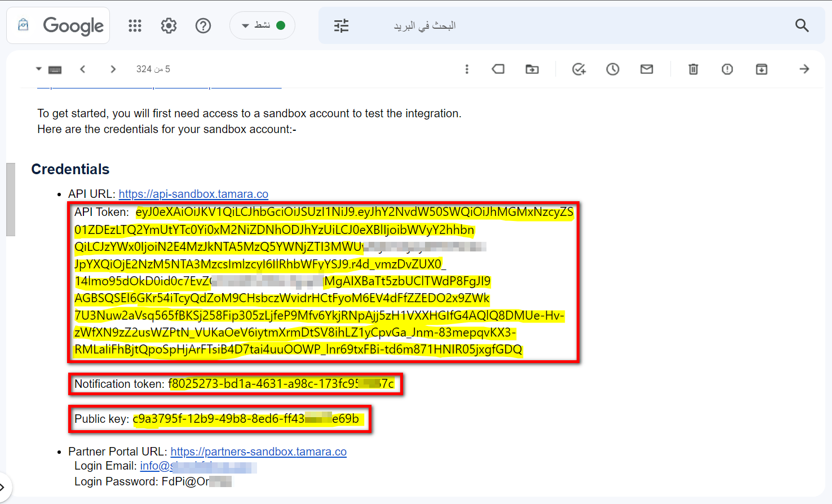The height and width of the screenshot is (504, 832).
Task: Go back to inbox with the arrow
Action: (804, 69)
